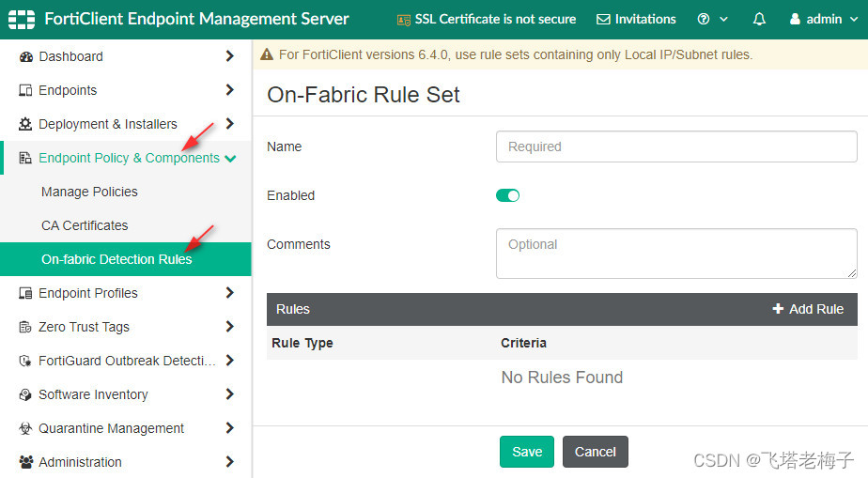Click the Quarantine Management biohazard icon
868x478 pixels.
[25, 428]
